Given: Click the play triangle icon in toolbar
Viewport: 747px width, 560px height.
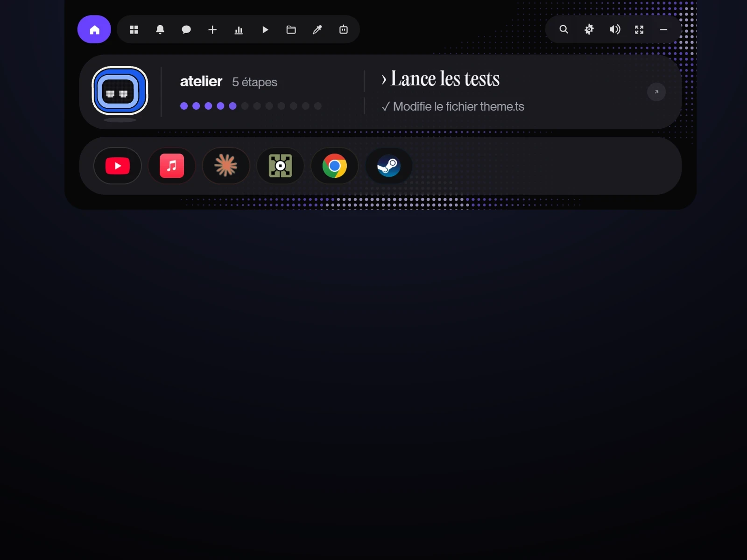Looking at the screenshot, I should click(x=265, y=29).
